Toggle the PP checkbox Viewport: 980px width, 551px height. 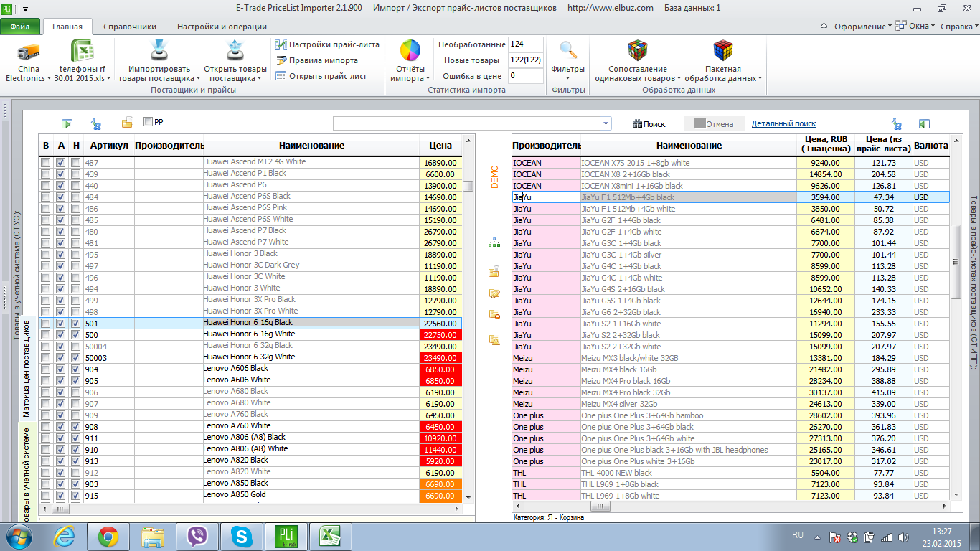(149, 122)
